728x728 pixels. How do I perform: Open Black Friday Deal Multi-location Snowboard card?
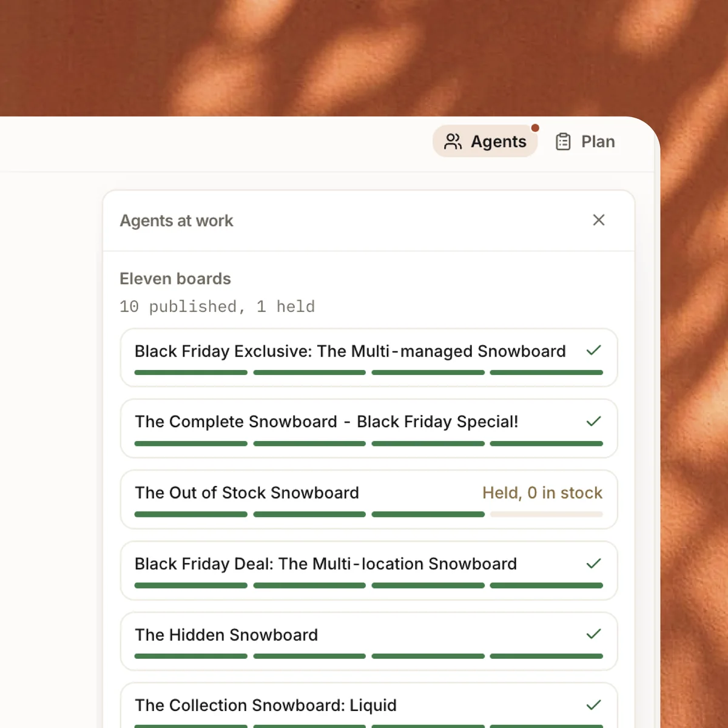tap(369, 570)
